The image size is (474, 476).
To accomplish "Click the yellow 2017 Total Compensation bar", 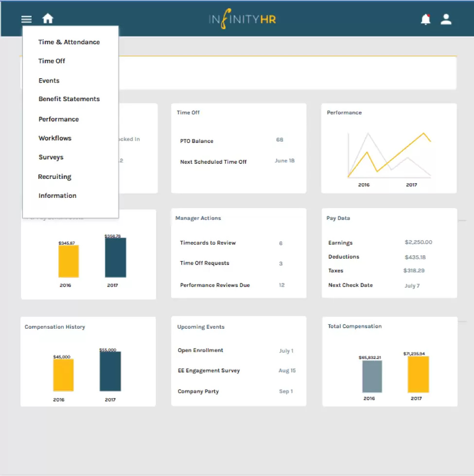I will point(418,374).
